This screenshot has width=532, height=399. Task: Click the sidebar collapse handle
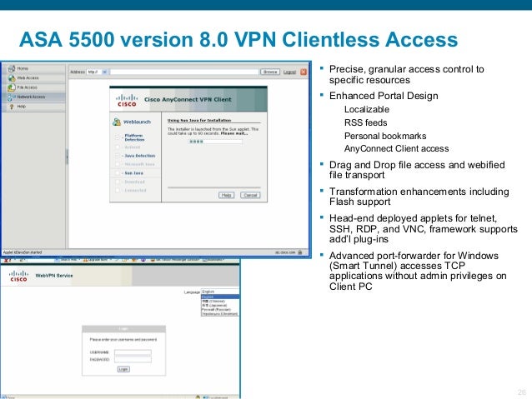67,157
